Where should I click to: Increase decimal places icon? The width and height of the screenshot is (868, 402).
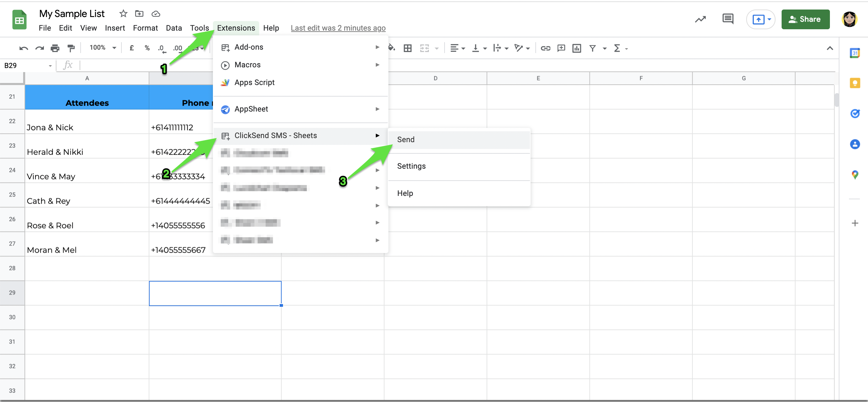click(x=178, y=48)
